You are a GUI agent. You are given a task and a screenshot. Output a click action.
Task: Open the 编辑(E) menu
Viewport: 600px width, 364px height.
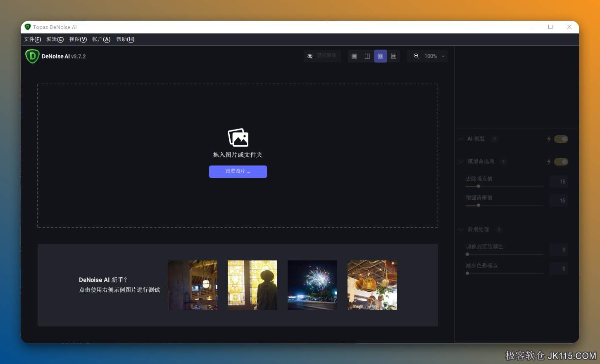(x=55, y=39)
